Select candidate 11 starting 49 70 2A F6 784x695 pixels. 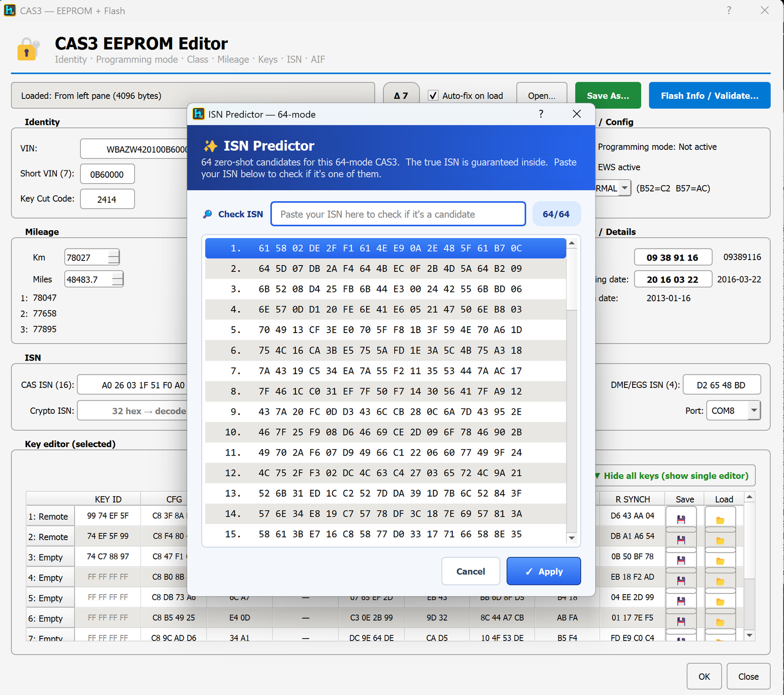[x=386, y=453]
